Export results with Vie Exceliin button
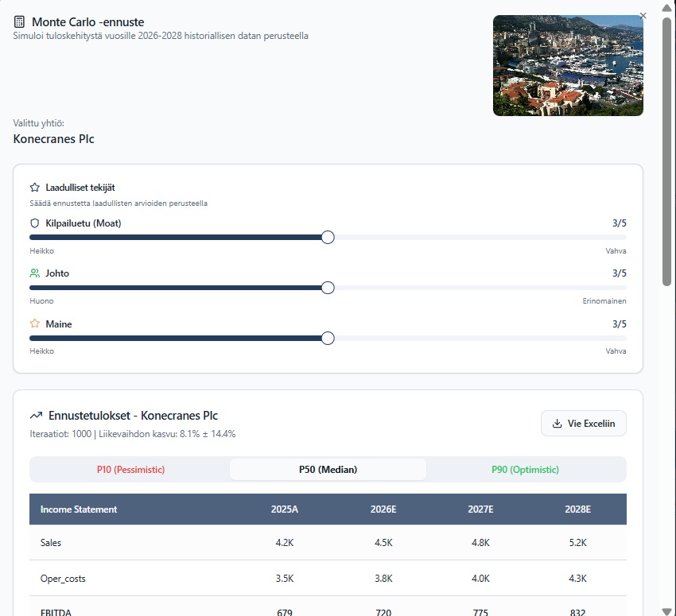The height and width of the screenshot is (616, 676). pos(584,424)
